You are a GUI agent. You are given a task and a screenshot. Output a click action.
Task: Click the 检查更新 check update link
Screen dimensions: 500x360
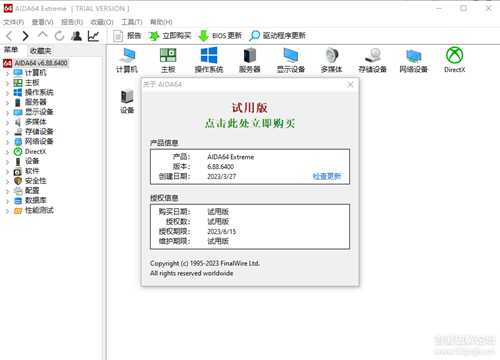pyautogui.click(x=327, y=176)
